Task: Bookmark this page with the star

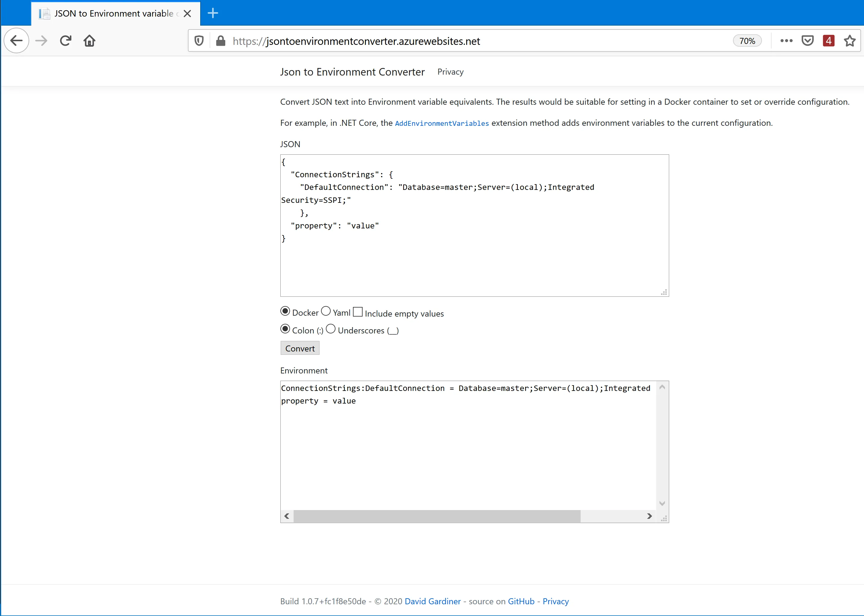Action: [x=850, y=41]
